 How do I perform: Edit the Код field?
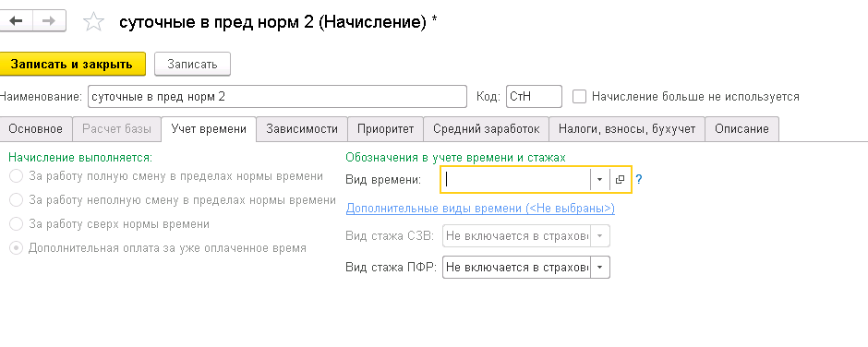tap(534, 96)
